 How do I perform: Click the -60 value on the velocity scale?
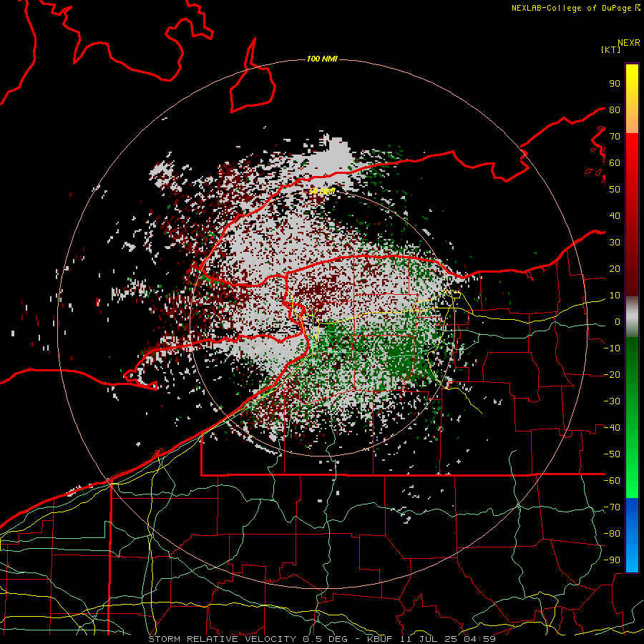click(x=612, y=481)
